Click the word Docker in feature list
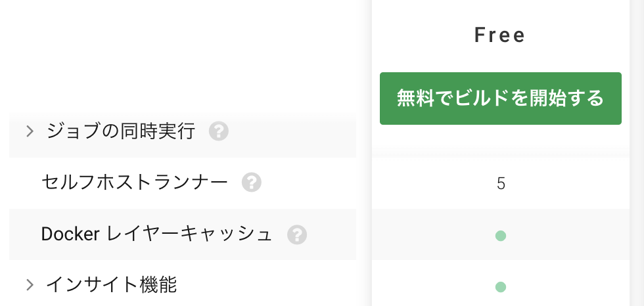This screenshot has height=306, width=644. [70, 234]
